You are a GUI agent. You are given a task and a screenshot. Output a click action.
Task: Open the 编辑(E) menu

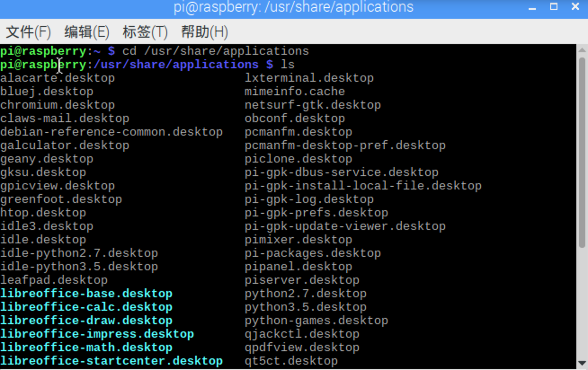point(87,32)
